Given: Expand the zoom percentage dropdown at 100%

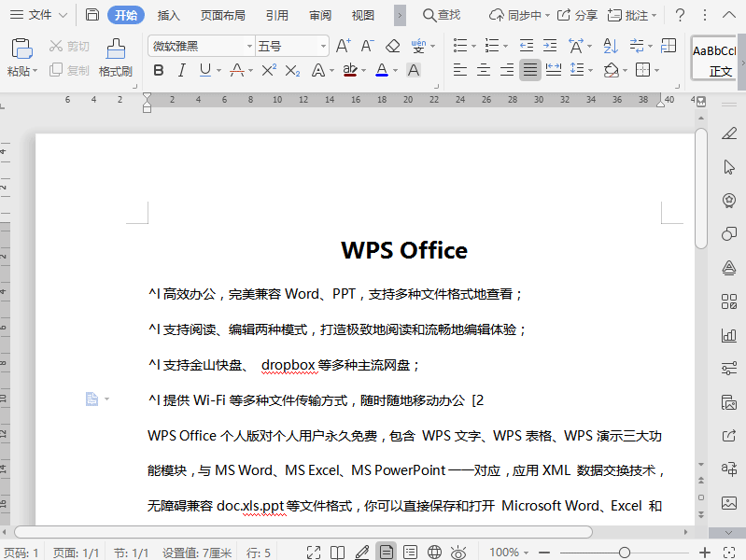Looking at the screenshot, I should 529,553.
